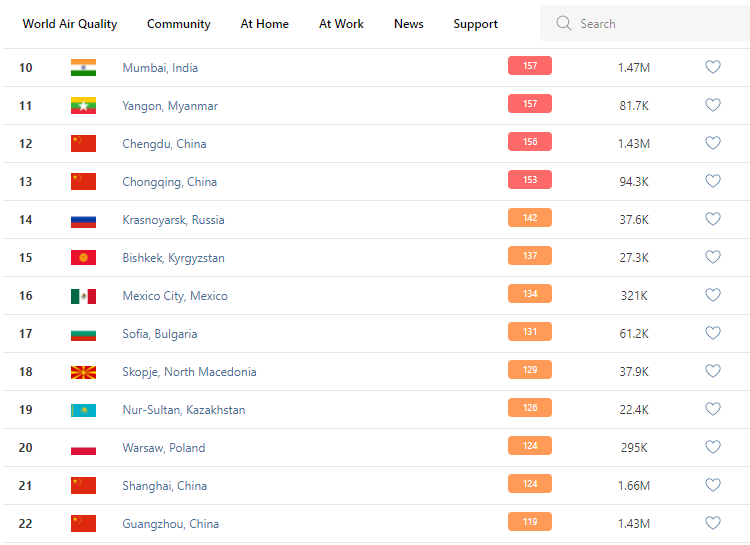This screenshot has width=750, height=545.
Task: Click the Myanmar flag icon
Action: 83,105
